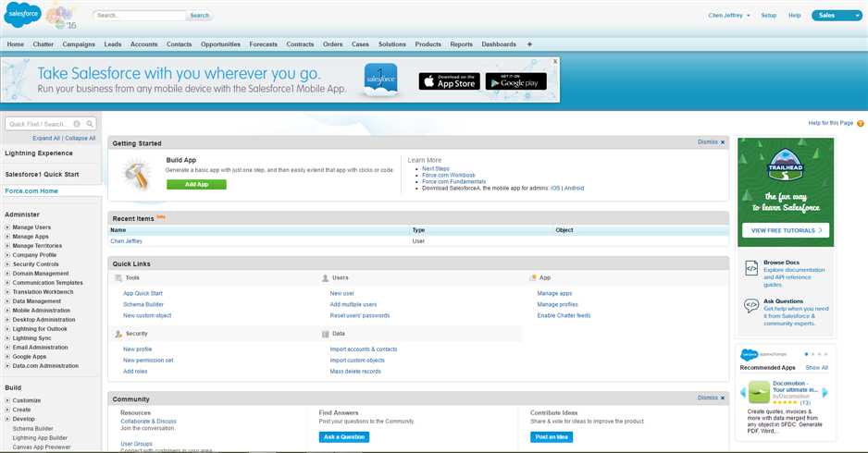Open the Force.com Workbook link
Viewport: 868px width, 453px height.
tap(449, 175)
